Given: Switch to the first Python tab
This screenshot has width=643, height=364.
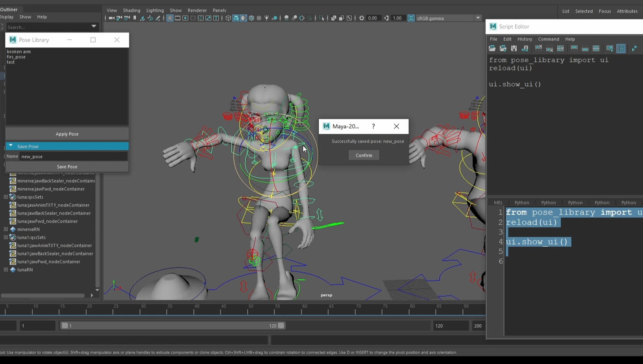Looking at the screenshot, I should pyautogui.click(x=522, y=203).
